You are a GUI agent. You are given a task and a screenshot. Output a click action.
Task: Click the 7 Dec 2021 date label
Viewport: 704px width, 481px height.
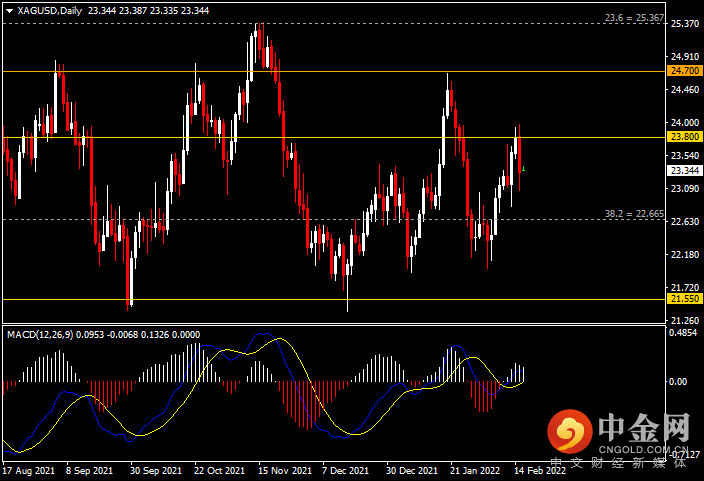click(345, 471)
